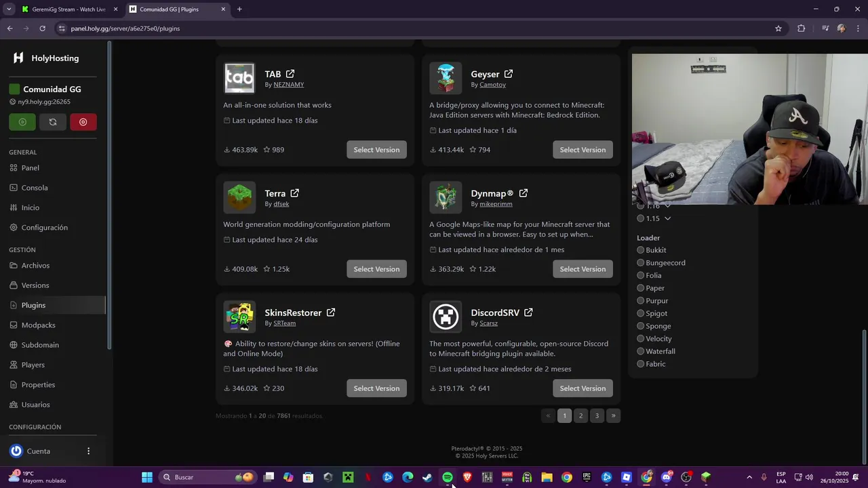Show hidden system tray icons chevron

749,477
